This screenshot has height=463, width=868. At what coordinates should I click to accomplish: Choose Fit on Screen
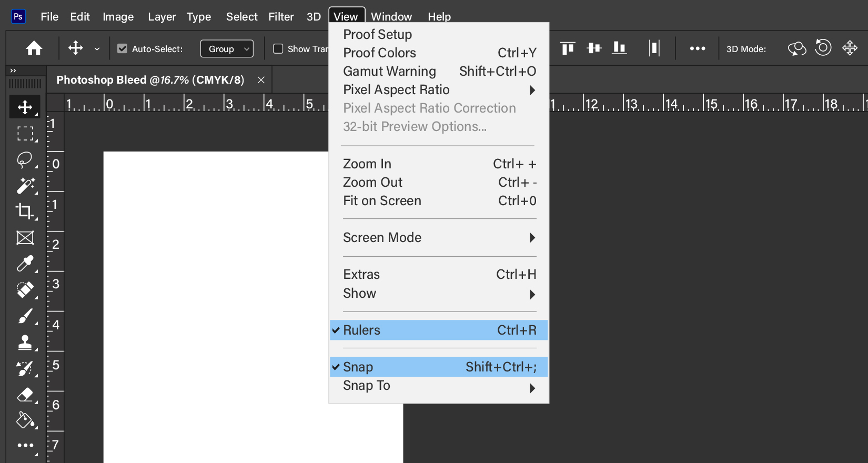(439, 200)
